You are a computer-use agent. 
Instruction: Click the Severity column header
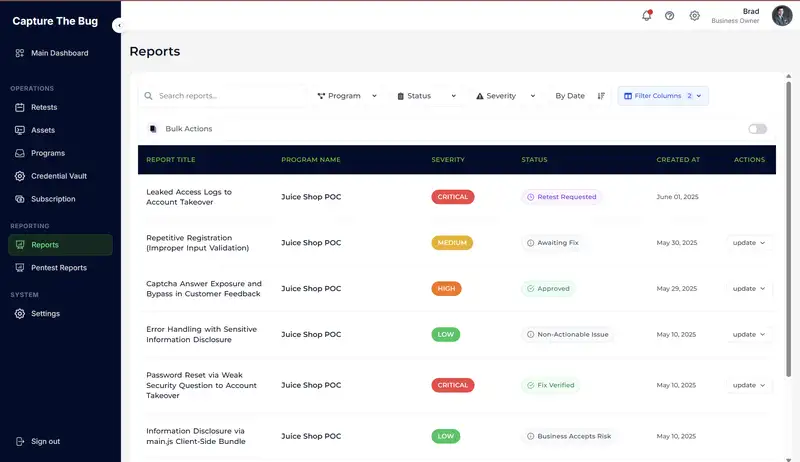[448, 160]
